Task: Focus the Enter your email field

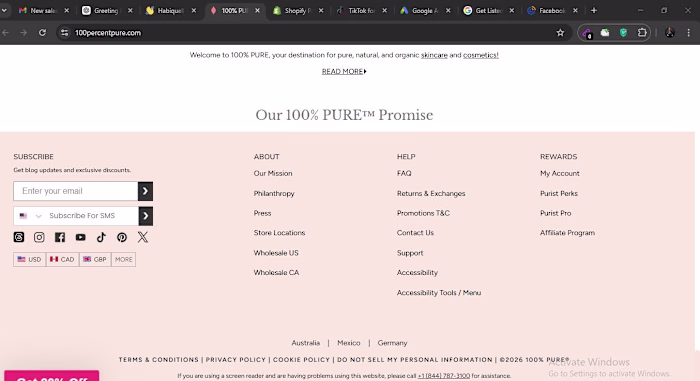Action: click(75, 191)
